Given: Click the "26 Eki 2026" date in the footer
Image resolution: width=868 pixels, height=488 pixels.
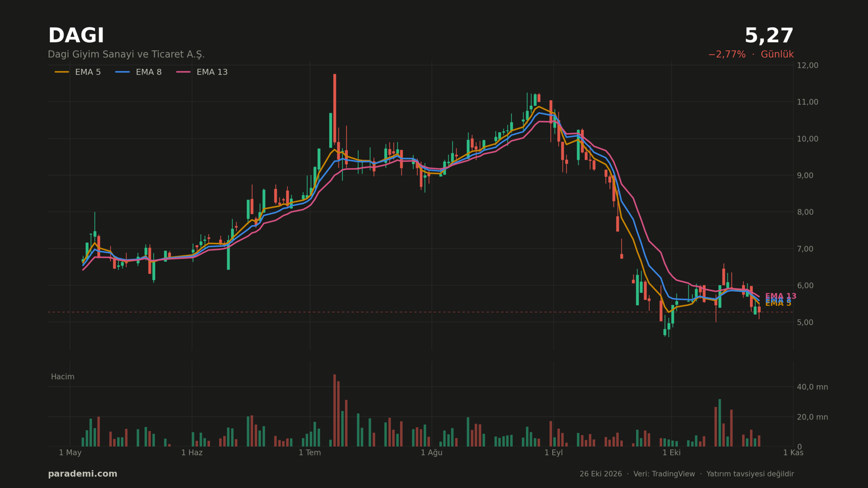Looking at the screenshot, I should tap(601, 474).
